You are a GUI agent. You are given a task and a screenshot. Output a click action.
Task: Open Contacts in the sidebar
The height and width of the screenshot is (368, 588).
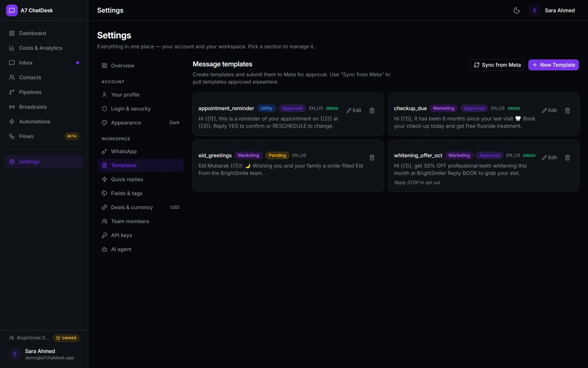tap(44, 77)
